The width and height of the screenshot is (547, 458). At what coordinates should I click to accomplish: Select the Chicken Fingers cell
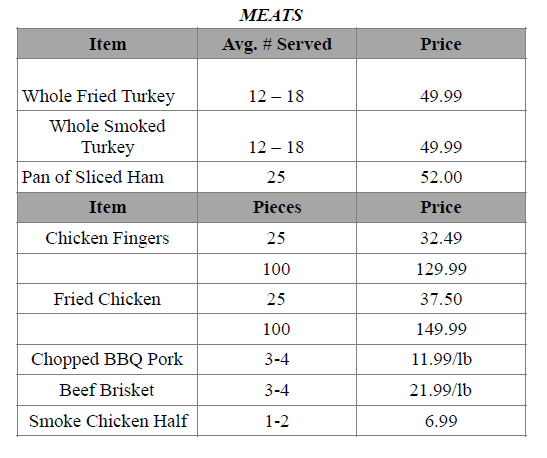[x=107, y=238]
